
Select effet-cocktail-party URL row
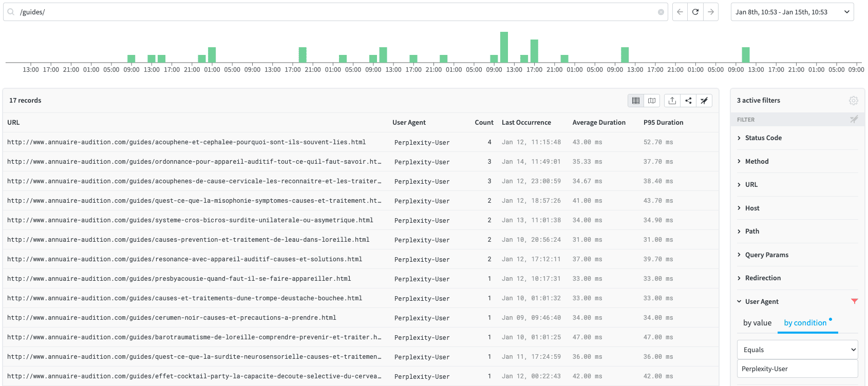(x=194, y=376)
